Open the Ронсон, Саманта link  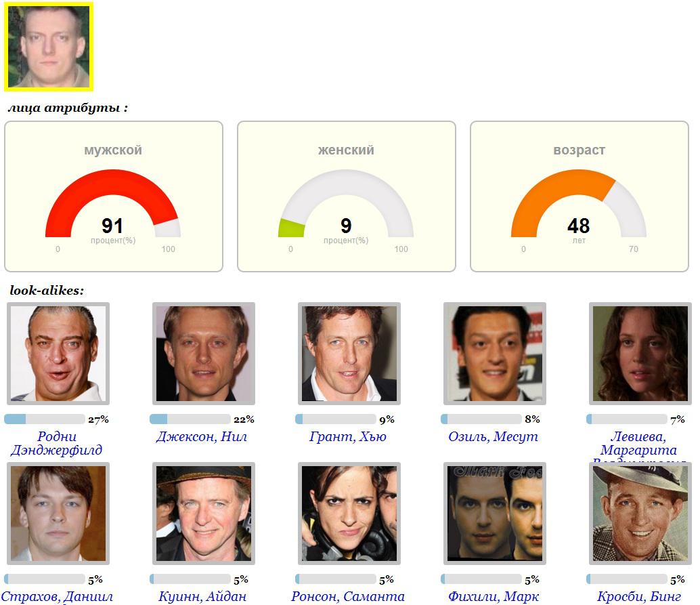[348, 597]
